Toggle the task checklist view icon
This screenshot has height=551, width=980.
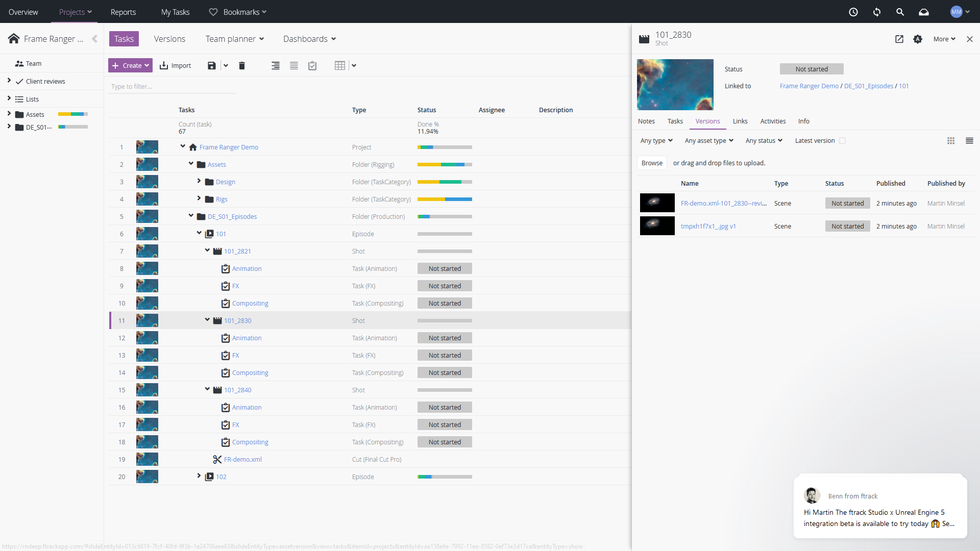point(312,65)
